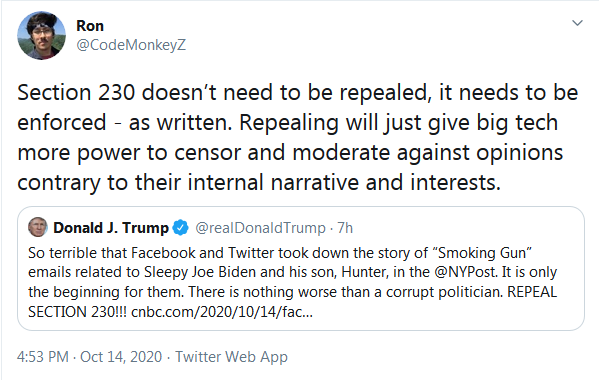Visit the @CodeMonkeyZ handle
Screen dimensions: 599x380
[x=131, y=45]
